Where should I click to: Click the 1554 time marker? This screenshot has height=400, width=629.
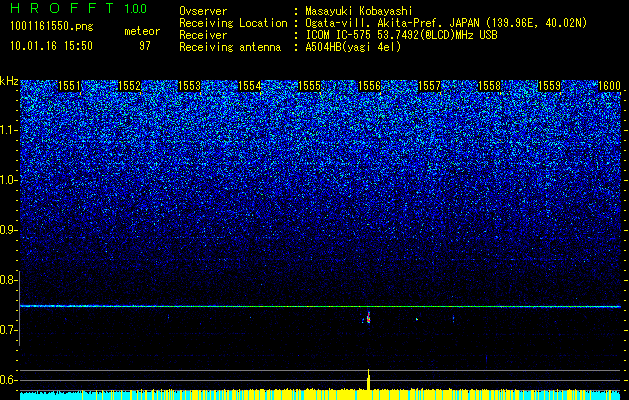250,86
